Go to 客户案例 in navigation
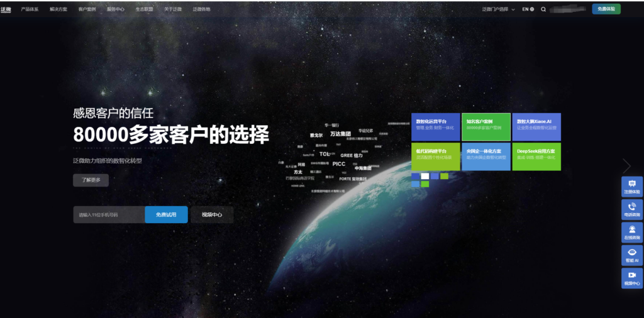This screenshot has height=318, width=644. point(87,9)
